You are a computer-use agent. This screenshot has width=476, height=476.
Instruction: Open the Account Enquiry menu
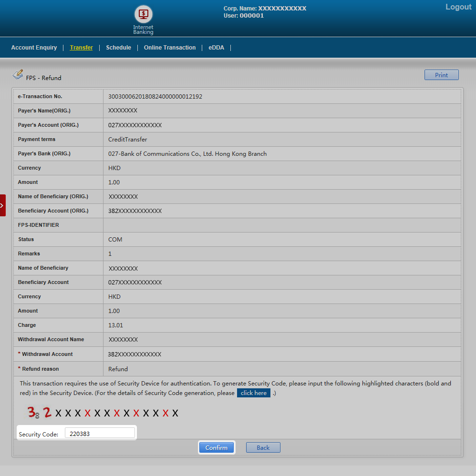(x=34, y=48)
